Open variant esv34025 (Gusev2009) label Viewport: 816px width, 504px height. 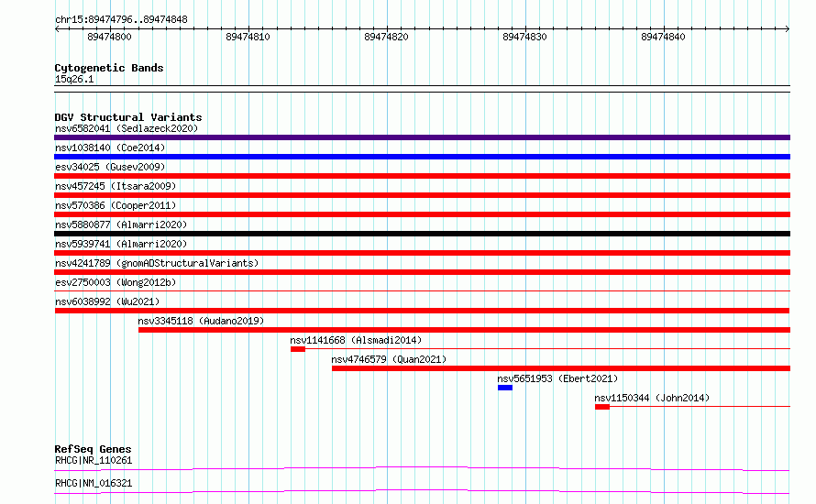110,167
